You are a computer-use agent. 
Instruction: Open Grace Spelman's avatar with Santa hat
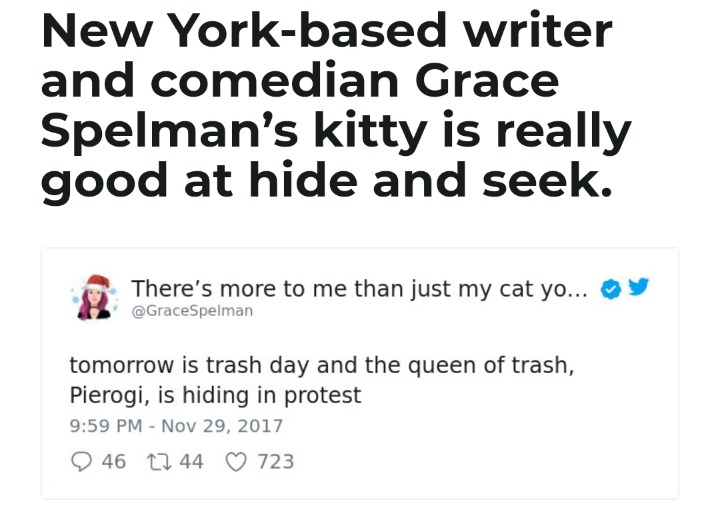point(95,297)
